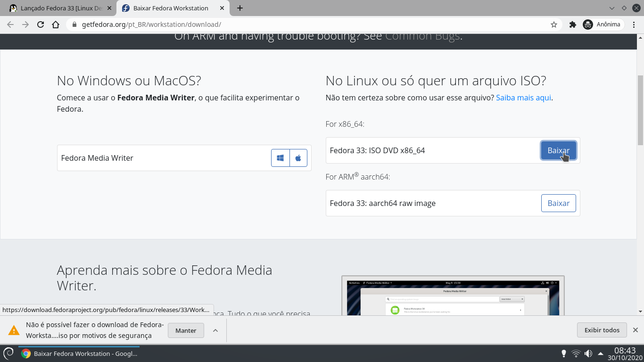The height and width of the screenshot is (362, 644).
Task: Click the Fedora Media Writer screenshot thumbnail
Action: coord(453,295)
